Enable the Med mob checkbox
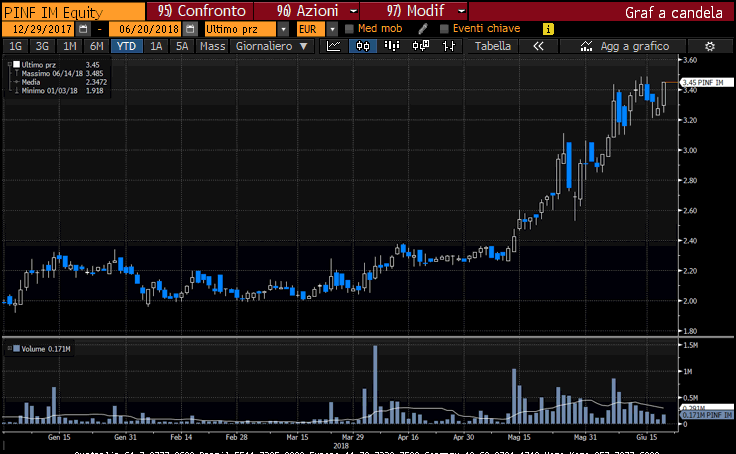The image size is (736, 454). click(x=349, y=29)
